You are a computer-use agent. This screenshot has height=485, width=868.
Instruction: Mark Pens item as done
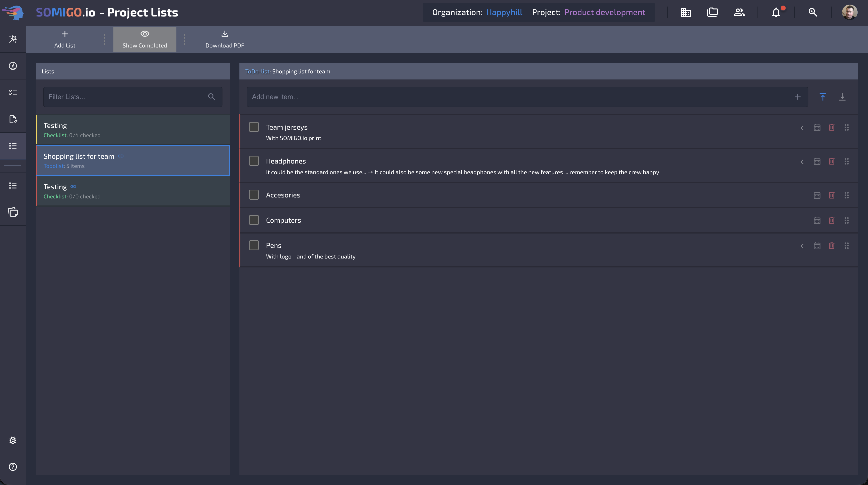pos(254,246)
